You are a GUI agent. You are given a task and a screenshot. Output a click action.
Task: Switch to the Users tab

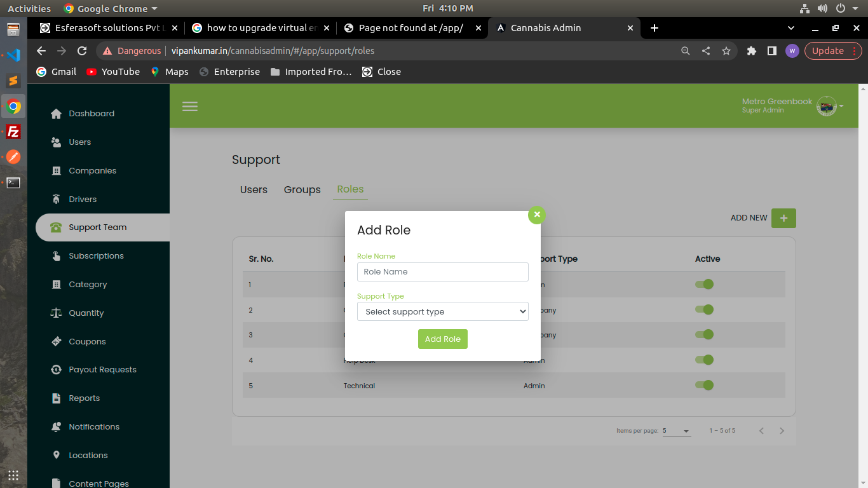tap(254, 189)
